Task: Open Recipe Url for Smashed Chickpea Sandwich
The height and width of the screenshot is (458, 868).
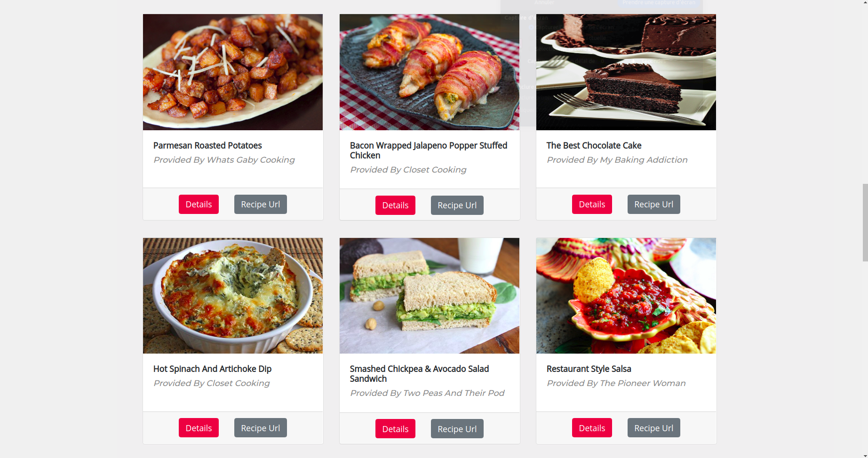Action: (457, 429)
